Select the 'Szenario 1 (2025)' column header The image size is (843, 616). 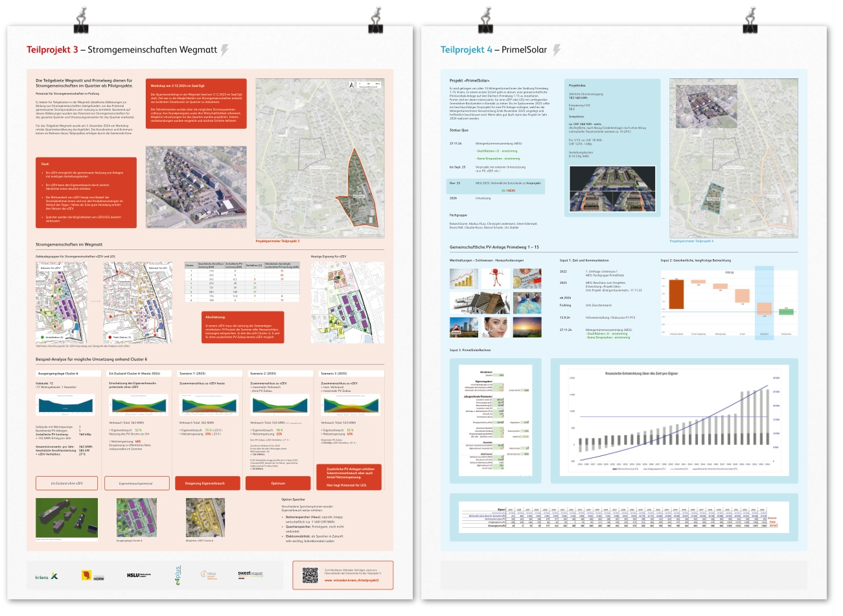[192, 374]
